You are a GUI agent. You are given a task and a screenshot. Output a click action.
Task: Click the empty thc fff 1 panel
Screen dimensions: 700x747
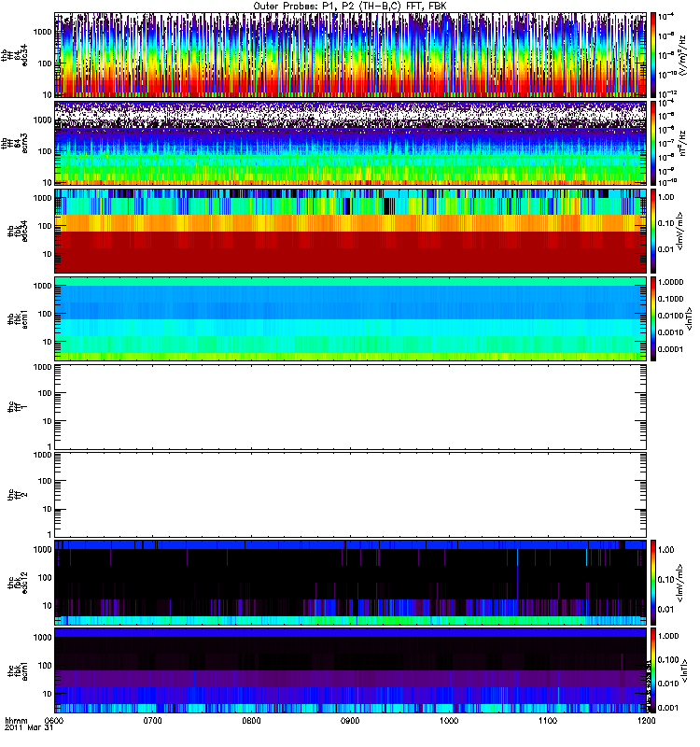(x=350, y=406)
